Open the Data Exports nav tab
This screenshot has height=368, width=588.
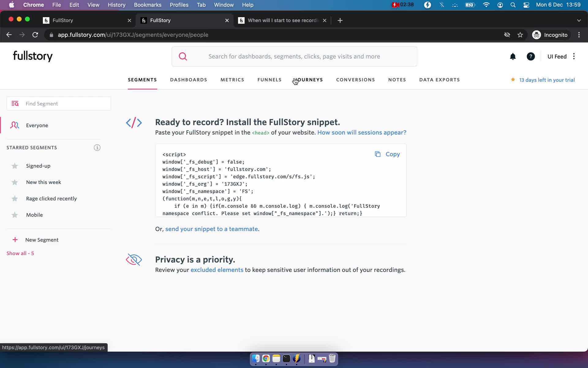(x=439, y=80)
